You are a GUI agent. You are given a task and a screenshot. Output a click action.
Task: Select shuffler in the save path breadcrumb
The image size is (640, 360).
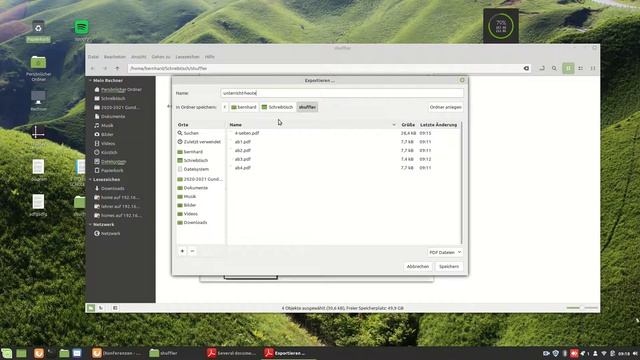tap(307, 107)
